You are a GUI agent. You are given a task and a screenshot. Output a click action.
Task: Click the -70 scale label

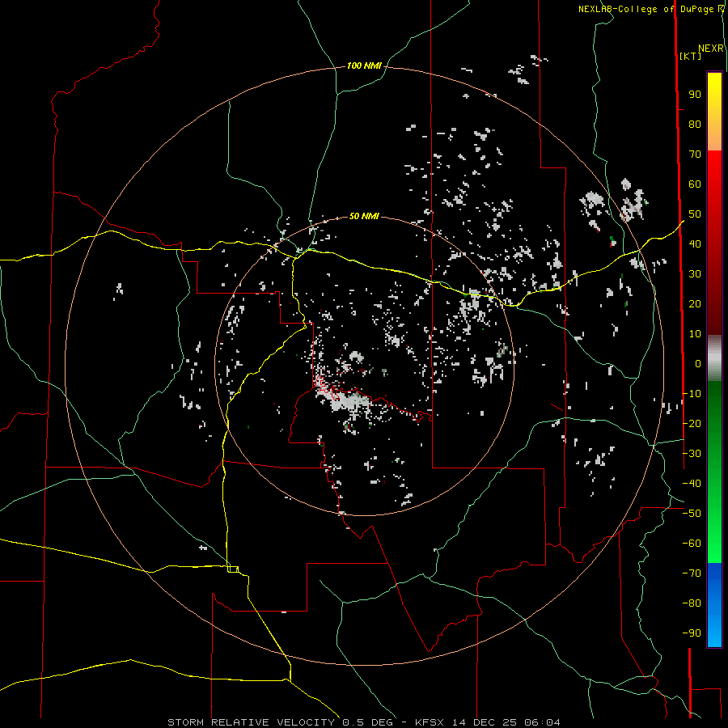click(692, 574)
